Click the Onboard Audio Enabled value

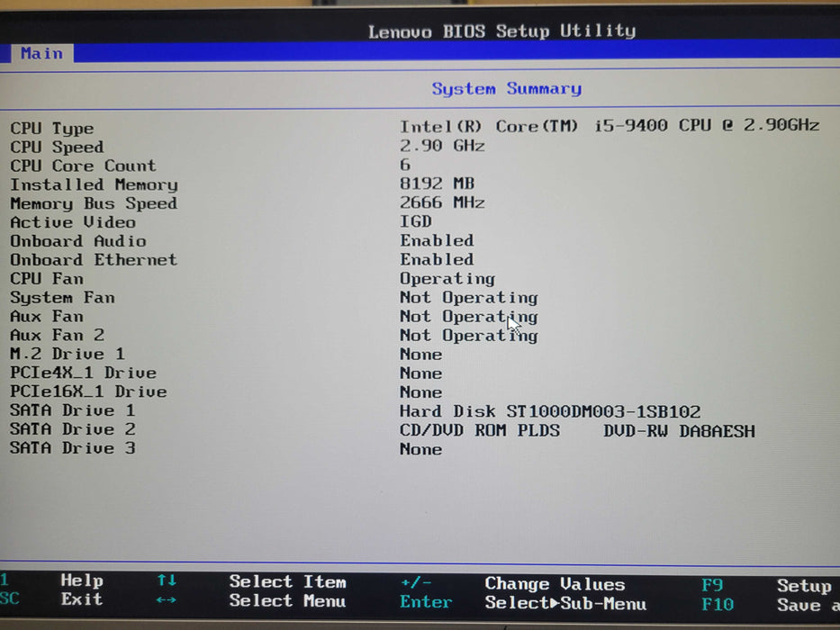coord(437,240)
